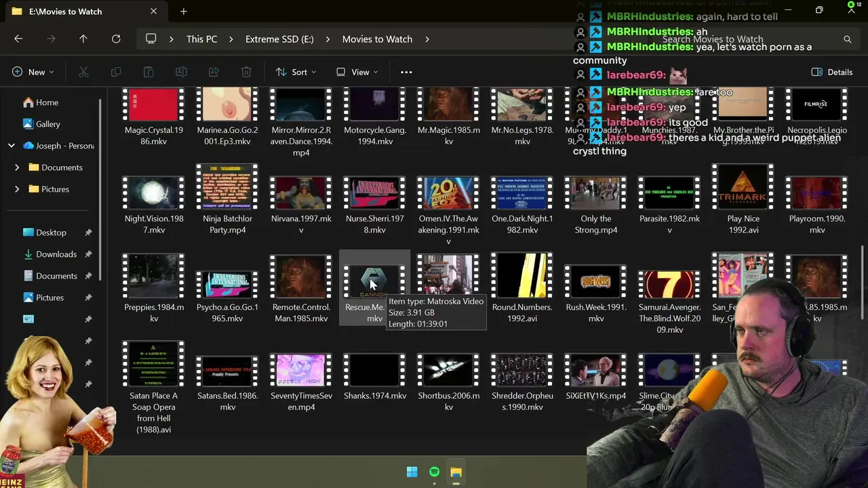Select Samurai.Avenger.The.Blind.Wolf.2009.mkv
The height and width of the screenshot is (488, 868).
coord(670,302)
